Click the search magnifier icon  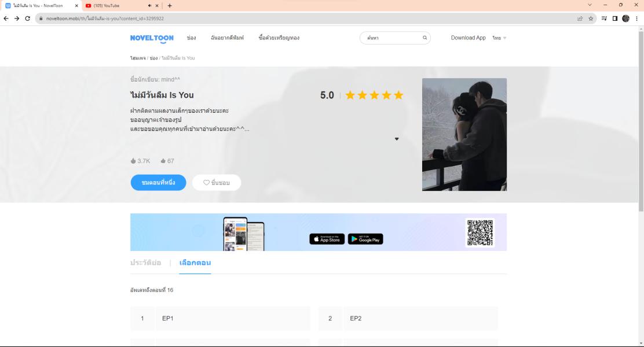(x=425, y=38)
